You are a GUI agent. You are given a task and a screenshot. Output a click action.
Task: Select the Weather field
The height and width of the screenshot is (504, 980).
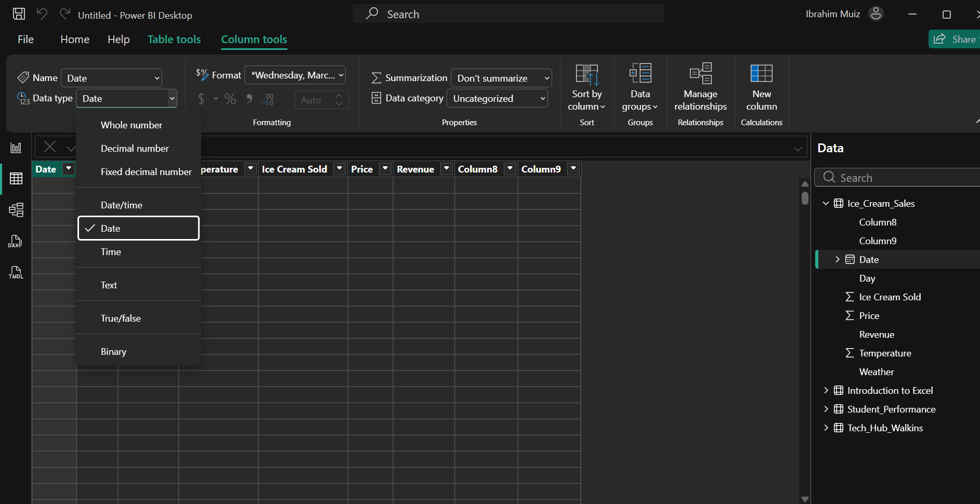[877, 372]
